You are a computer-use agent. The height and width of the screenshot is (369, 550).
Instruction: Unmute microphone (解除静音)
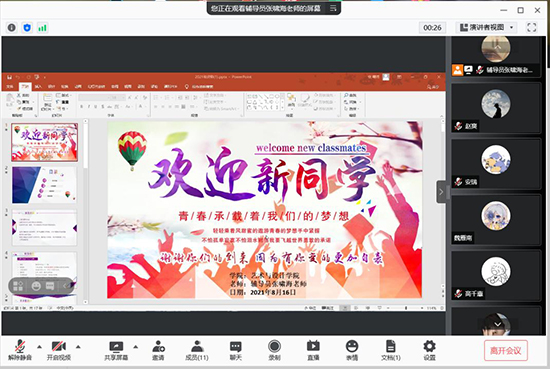coord(20,350)
